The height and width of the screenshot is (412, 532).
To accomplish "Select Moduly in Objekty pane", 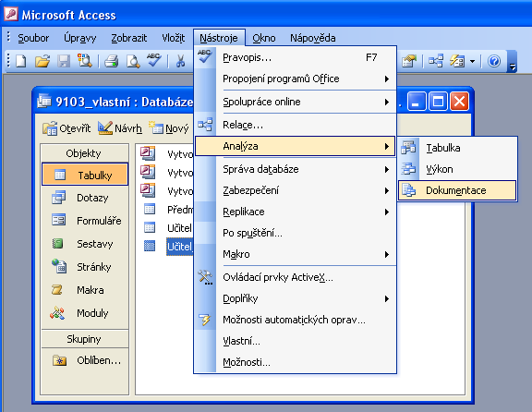I will [x=85, y=313].
